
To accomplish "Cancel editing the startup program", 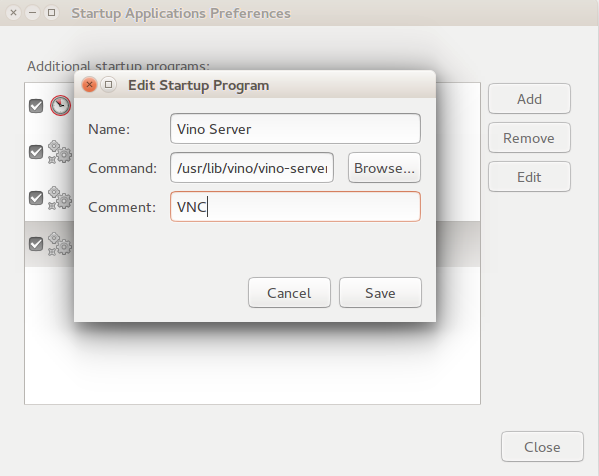I will 289,293.
